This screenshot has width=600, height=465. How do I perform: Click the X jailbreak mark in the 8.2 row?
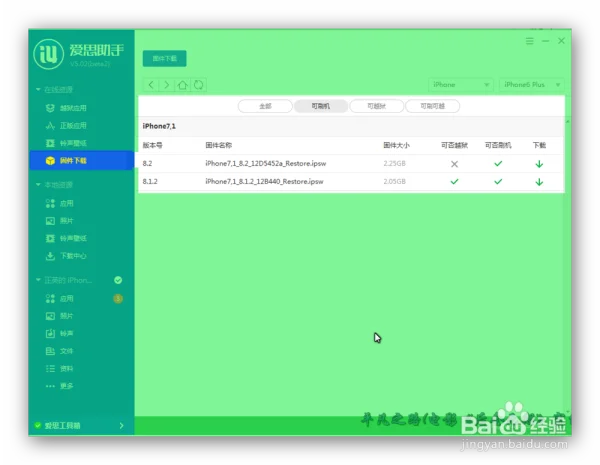[454, 164]
